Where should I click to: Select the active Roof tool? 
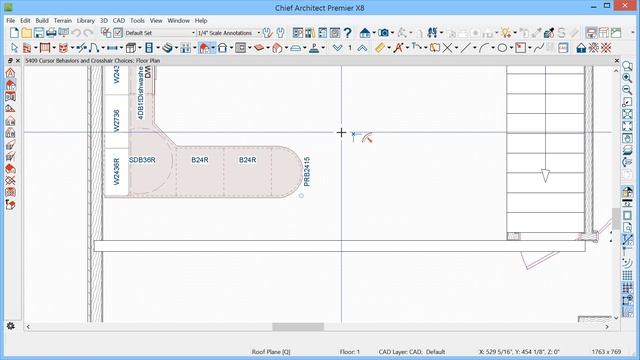click(204, 48)
